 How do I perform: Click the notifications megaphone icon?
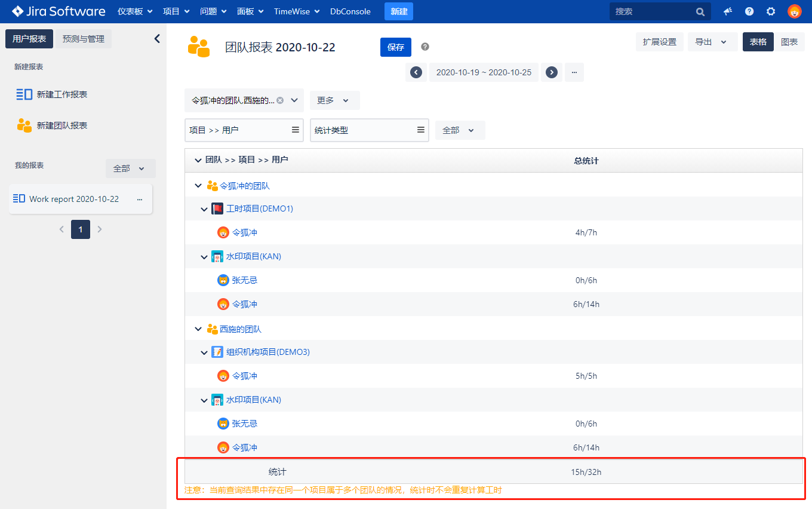click(x=728, y=11)
